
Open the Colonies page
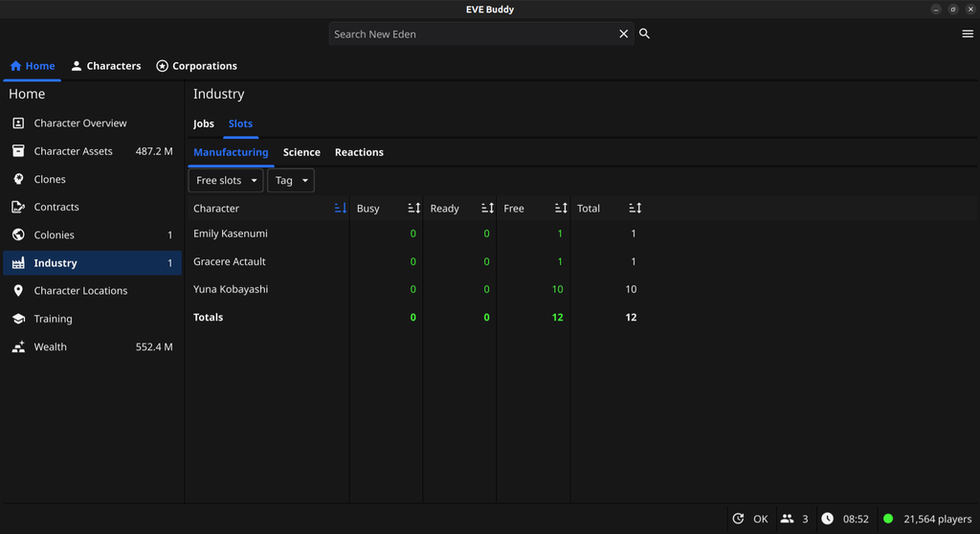[93, 234]
